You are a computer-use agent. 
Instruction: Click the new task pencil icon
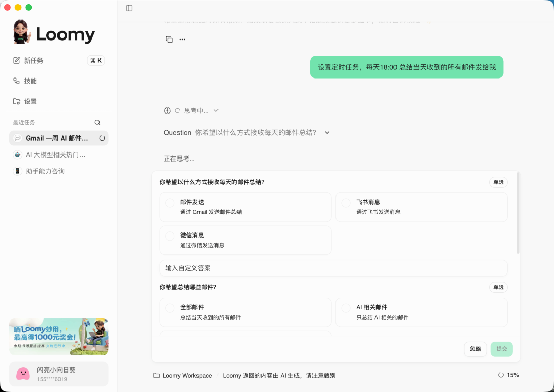[x=16, y=61]
